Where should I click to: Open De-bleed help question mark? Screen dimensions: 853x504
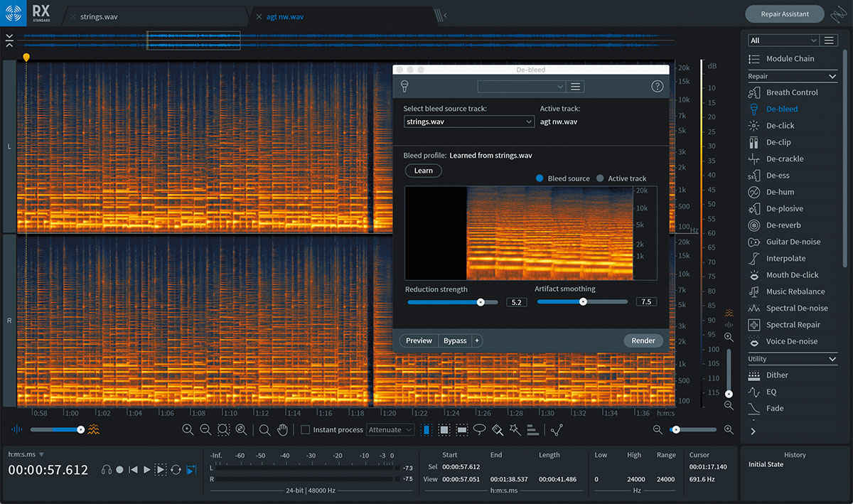pyautogui.click(x=658, y=87)
